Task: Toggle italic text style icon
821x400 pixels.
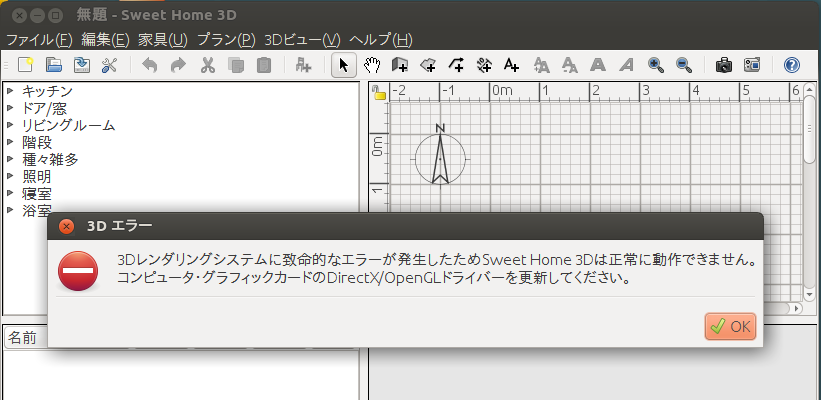Action: [626, 65]
